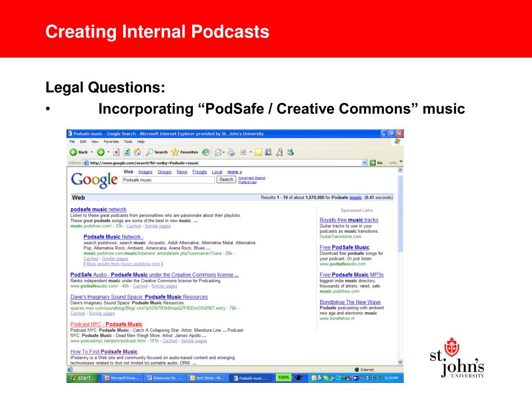Click the Edit with Word icon
The height and width of the screenshot is (399, 532).
click(243, 152)
